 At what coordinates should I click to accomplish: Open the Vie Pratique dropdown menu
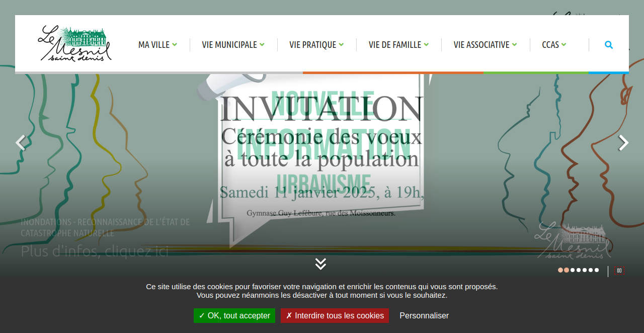[316, 45]
